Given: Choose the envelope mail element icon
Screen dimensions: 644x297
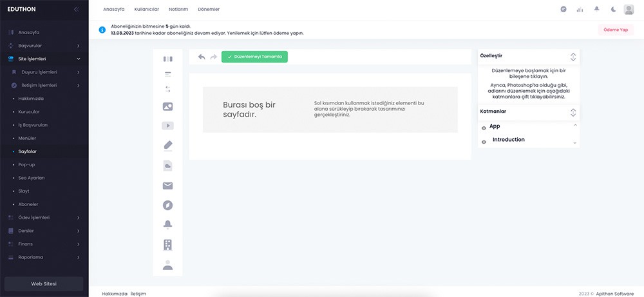Looking at the screenshot, I should click(167, 186).
